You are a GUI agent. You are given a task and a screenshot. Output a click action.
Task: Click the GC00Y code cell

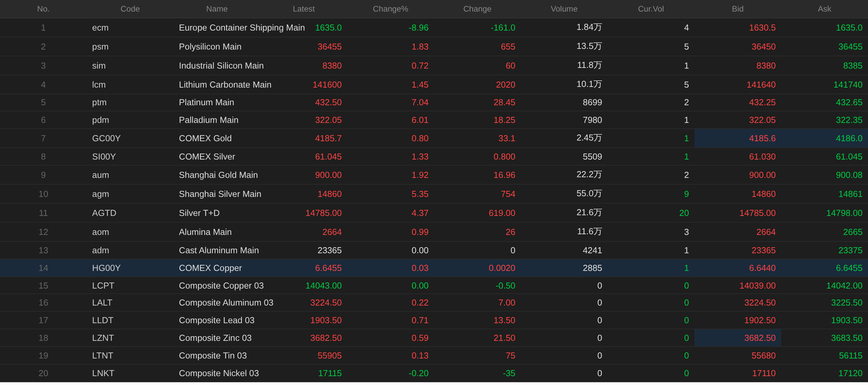(106, 138)
